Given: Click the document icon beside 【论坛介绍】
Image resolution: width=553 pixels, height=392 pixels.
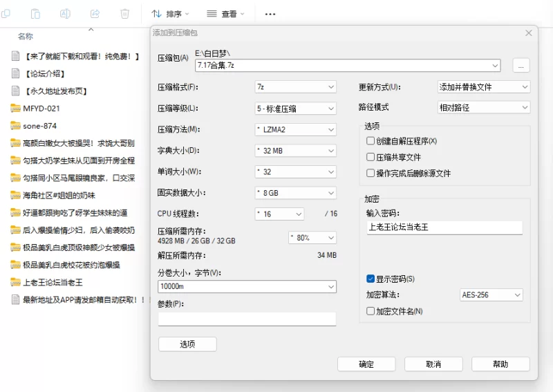Looking at the screenshot, I should (x=15, y=73).
